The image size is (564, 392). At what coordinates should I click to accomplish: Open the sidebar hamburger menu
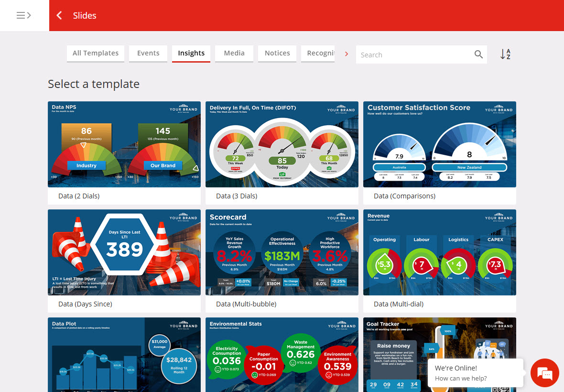[x=24, y=15]
